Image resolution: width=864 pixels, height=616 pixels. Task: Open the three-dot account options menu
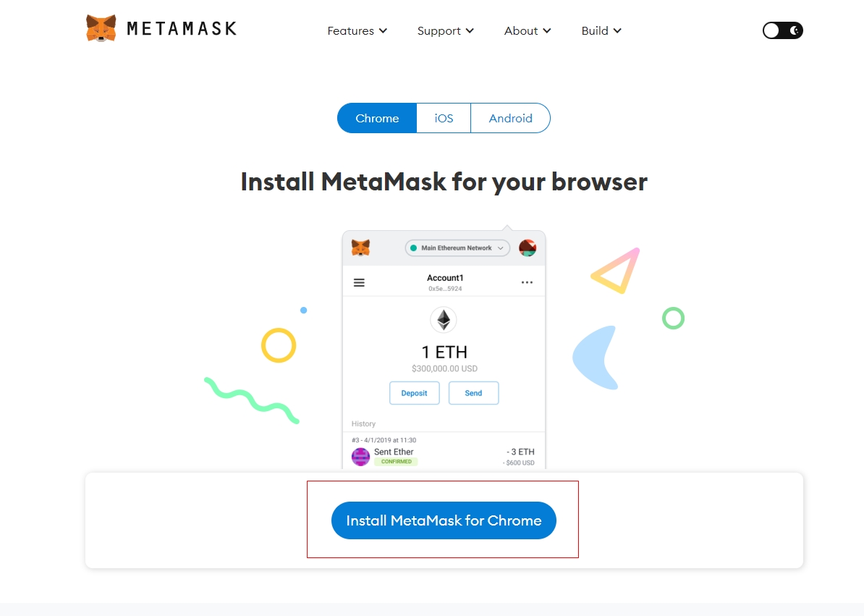(527, 282)
